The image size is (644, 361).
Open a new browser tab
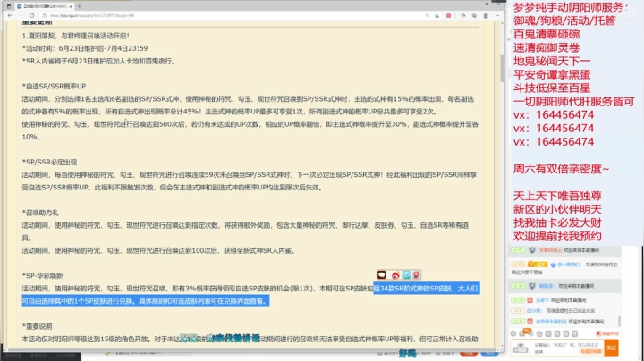[x=80, y=6]
